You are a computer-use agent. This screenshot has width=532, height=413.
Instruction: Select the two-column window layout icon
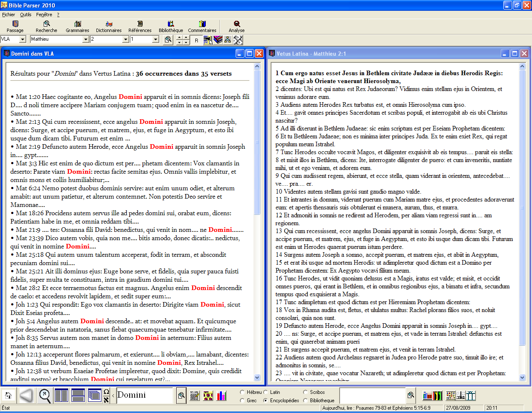[62, 395]
